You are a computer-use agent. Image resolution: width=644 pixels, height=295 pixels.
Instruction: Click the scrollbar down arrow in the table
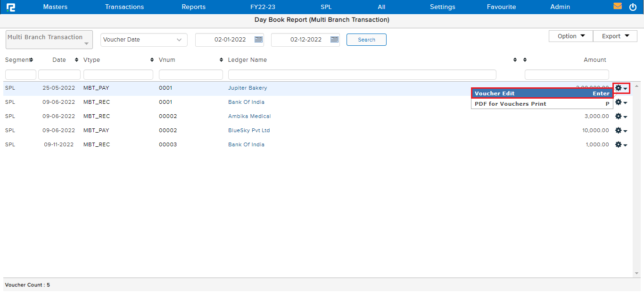coord(636,273)
